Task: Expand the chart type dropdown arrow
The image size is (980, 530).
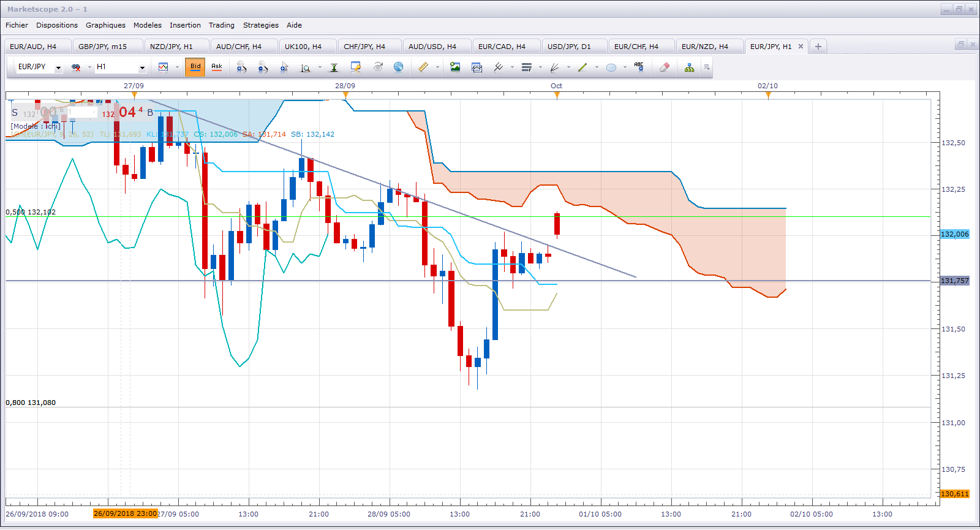Action: [177, 67]
